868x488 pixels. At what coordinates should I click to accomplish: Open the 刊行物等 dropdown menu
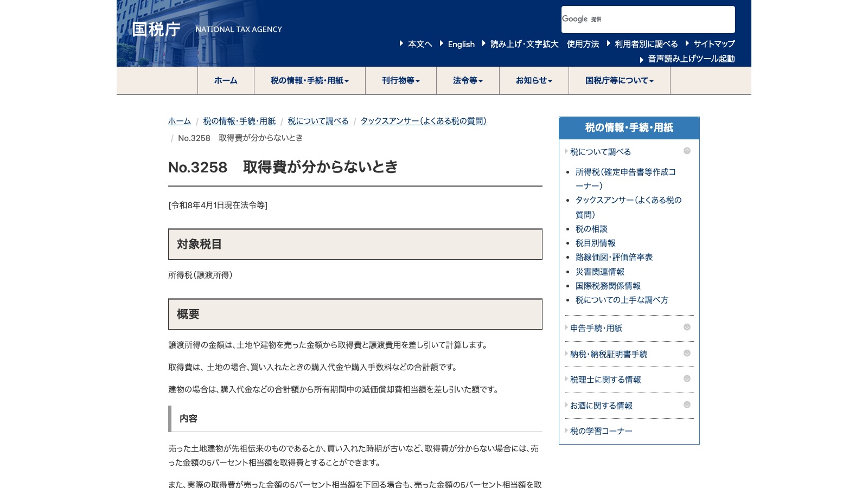[x=401, y=80]
